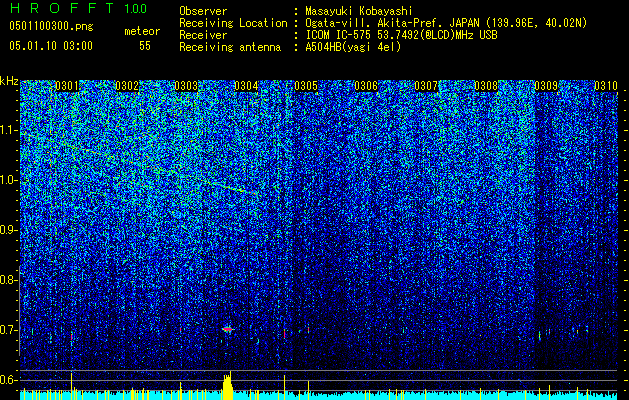Click the meteor count 55
629x400 pixels.
[x=145, y=46]
